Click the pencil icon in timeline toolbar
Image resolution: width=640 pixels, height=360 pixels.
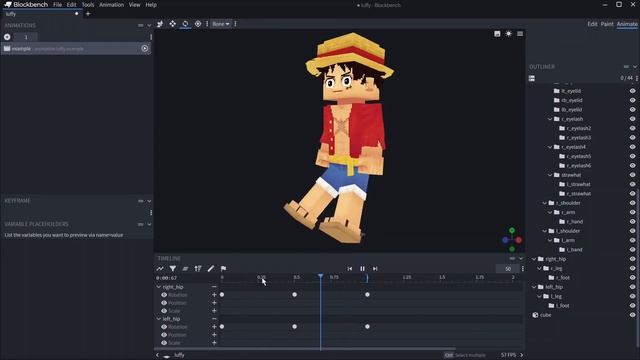tap(211, 269)
